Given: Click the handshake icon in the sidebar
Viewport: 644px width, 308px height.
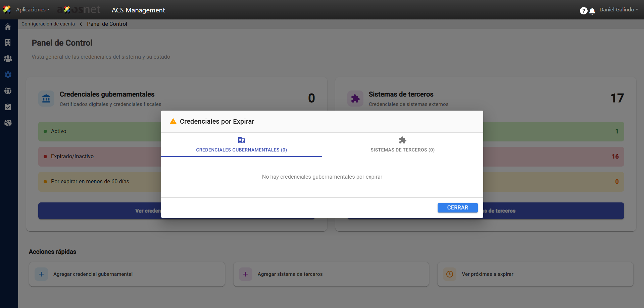Looking at the screenshot, I should point(8,123).
